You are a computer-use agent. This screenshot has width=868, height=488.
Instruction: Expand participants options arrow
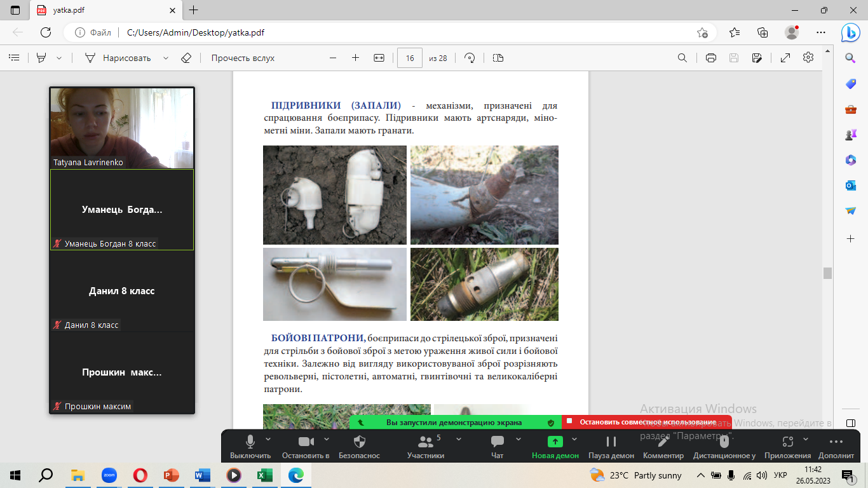[x=459, y=438]
